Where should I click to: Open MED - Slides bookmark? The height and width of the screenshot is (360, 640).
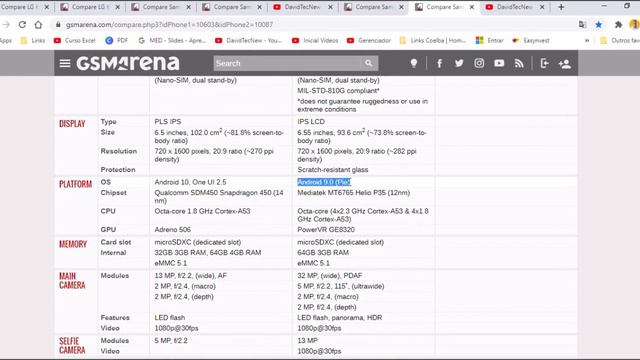[x=172, y=40]
